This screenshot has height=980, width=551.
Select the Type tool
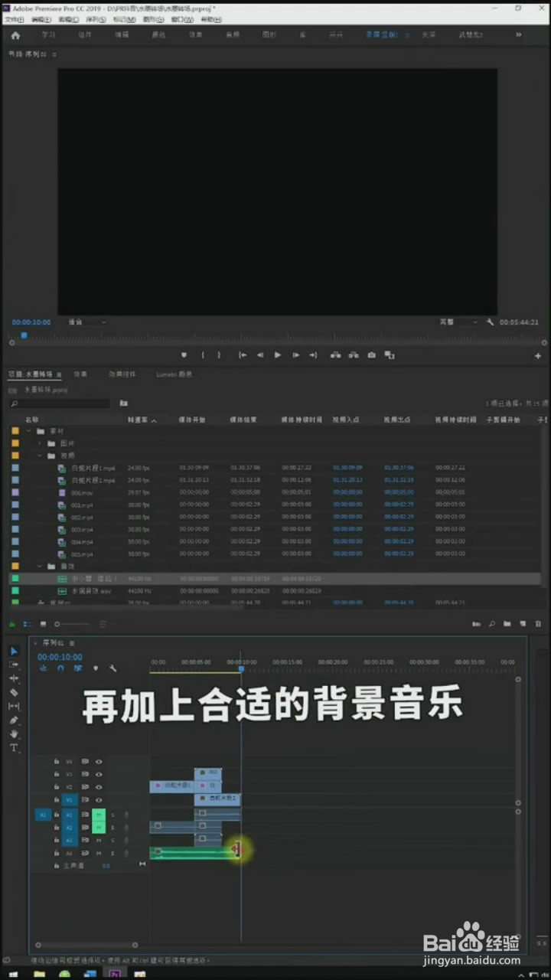(x=14, y=747)
